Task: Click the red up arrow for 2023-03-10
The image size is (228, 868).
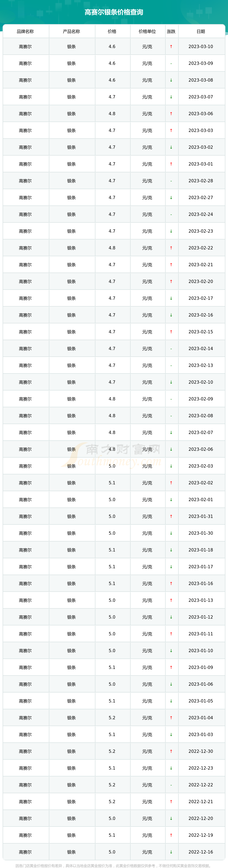Action: coord(171,46)
